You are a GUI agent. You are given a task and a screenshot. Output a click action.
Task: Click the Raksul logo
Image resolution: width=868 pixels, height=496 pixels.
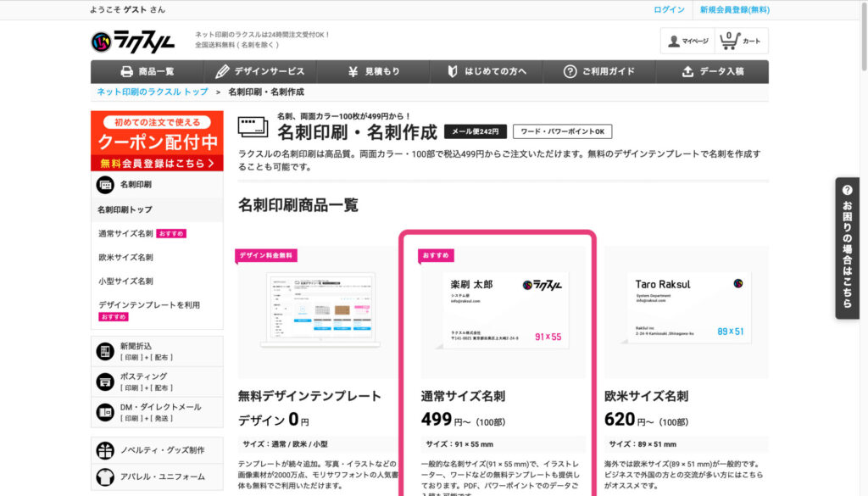(133, 42)
